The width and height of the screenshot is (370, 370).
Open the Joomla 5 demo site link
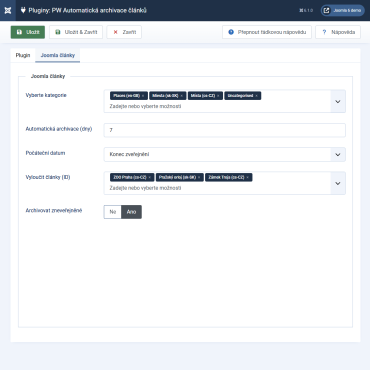click(343, 10)
